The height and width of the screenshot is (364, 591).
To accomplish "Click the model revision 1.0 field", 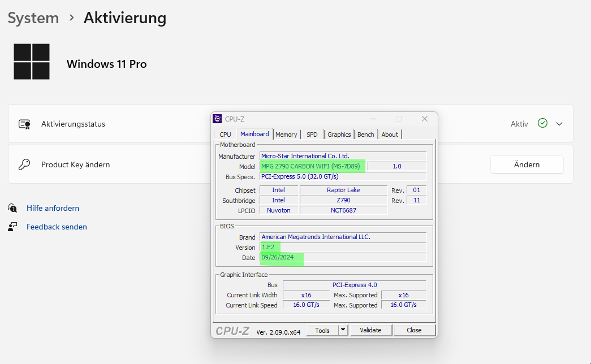I will pyautogui.click(x=397, y=166).
